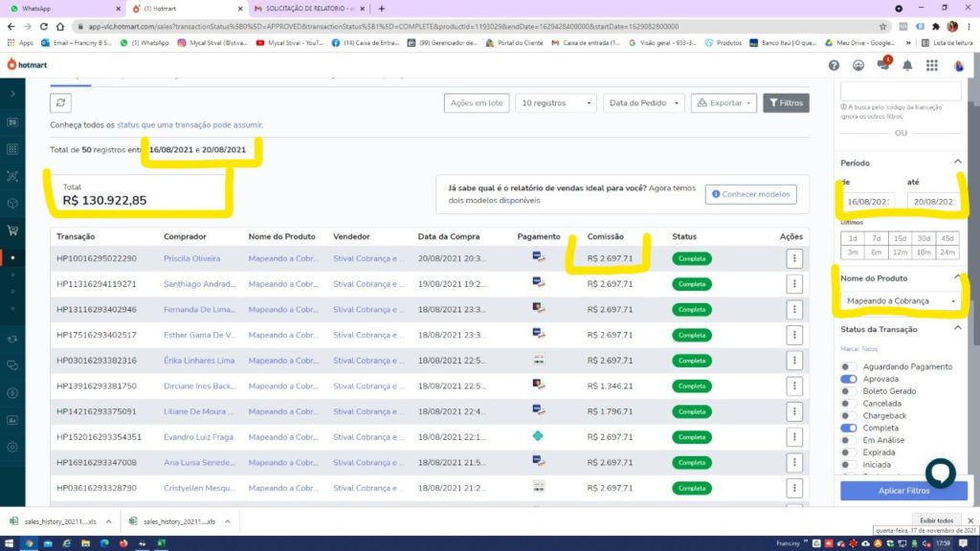Click the chat messages icon with badge
980x551 pixels.
pyautogui.click(x=883, y=64)
